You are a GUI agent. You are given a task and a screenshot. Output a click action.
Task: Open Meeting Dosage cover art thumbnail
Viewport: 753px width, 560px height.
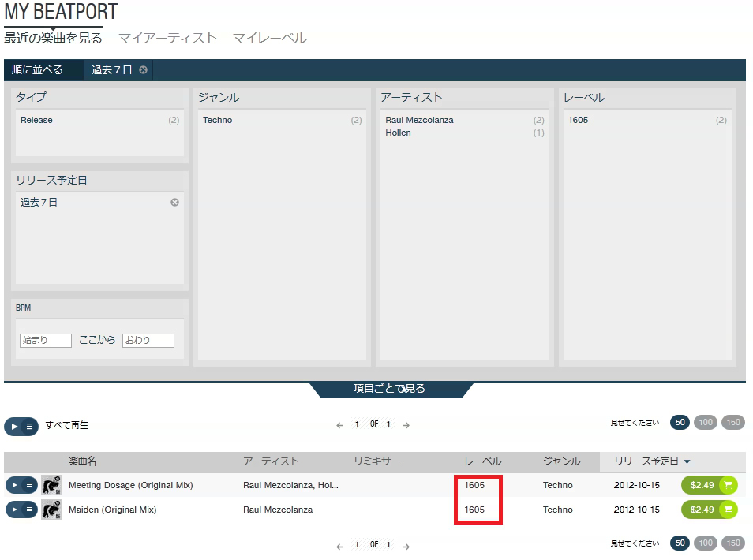(51, 485)
